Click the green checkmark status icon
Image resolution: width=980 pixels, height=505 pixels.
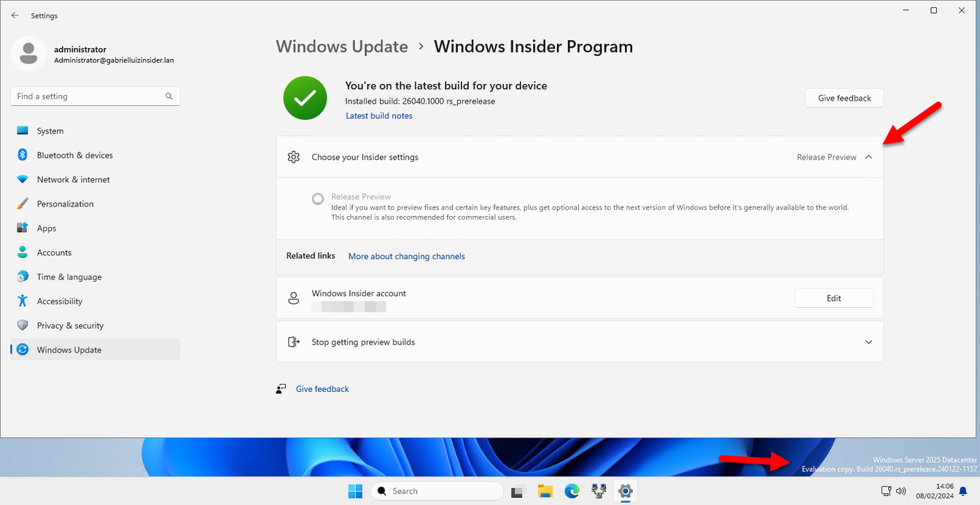305,98
